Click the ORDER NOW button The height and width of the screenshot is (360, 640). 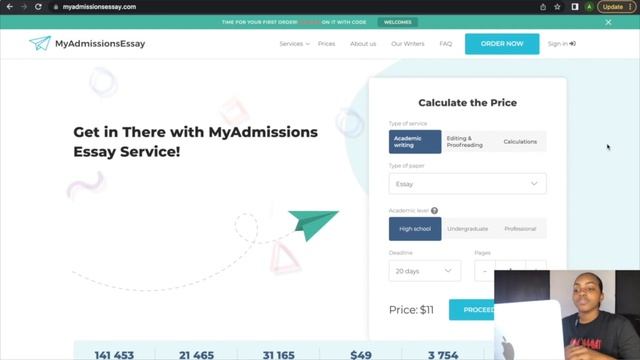[x=502, y=44]
